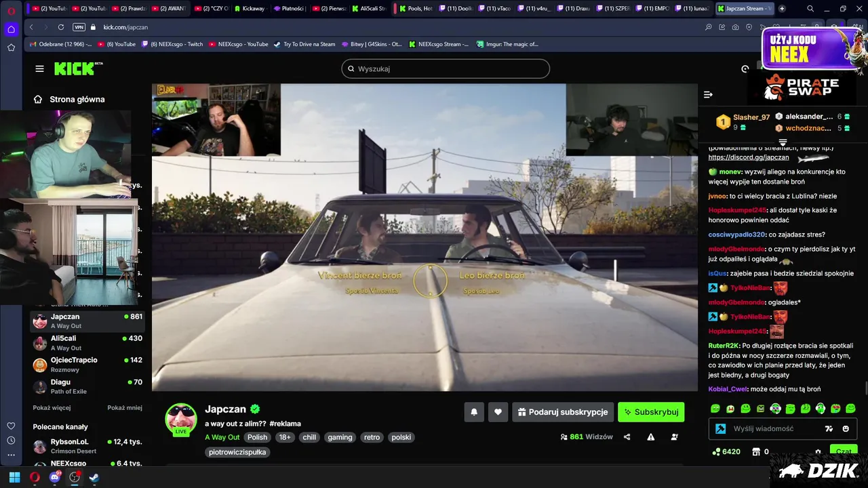Image resolution: width=868 pixels, height=488 pixels.
Task: Open a new browser tab
Action: (782, 8)
